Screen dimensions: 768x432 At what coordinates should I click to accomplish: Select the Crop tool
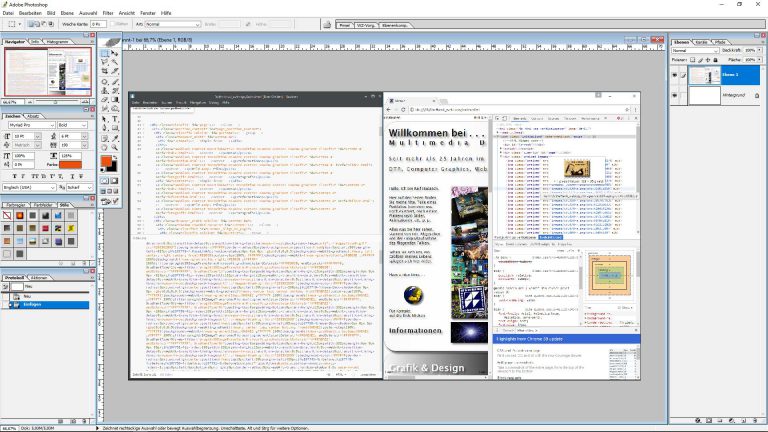tap(104, 71)
